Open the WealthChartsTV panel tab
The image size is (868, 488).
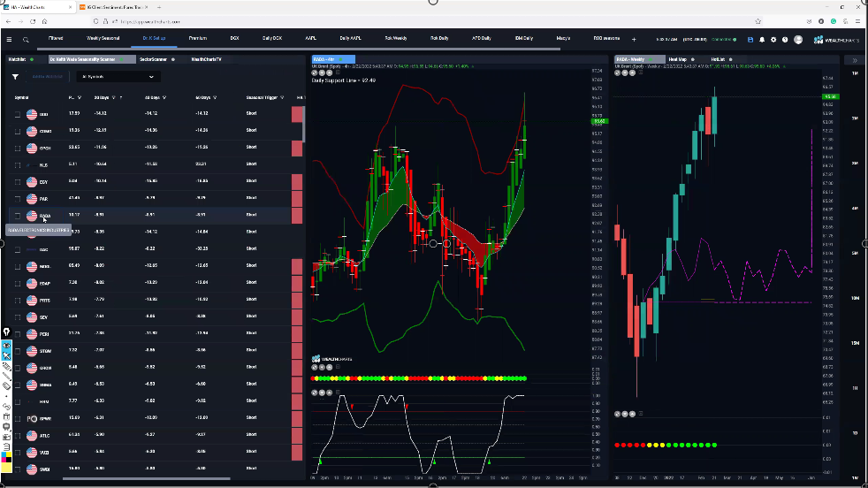click(x=207, y=59)
